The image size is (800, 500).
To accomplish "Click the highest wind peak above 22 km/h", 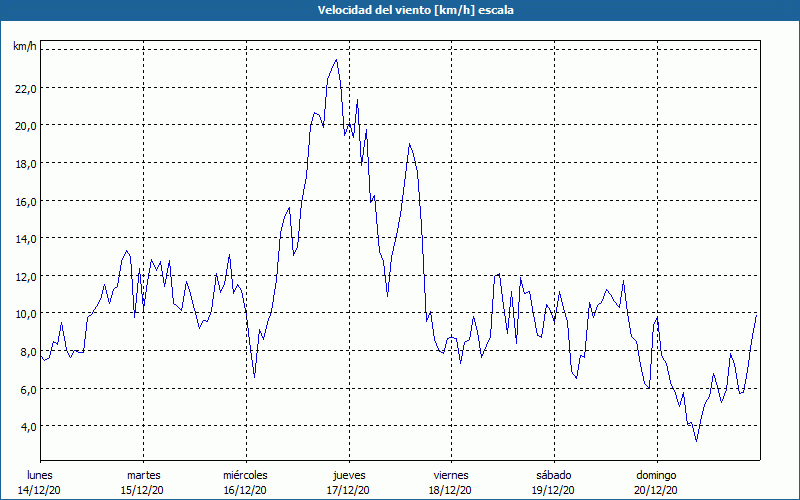I will tap(336, 60).
